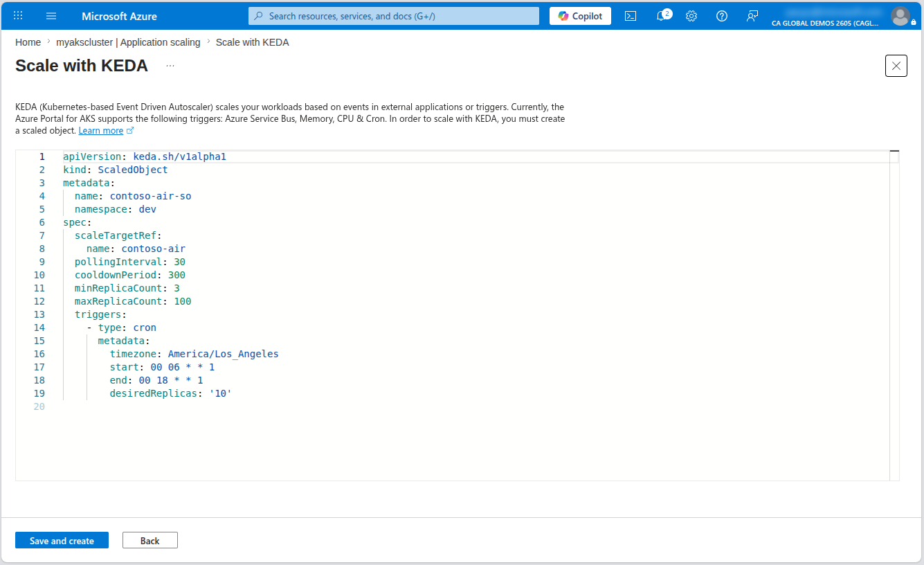Image resolution: width=924 pixels, height=565 pixels.
Task: Go to Home breadcrumb
Action: tap(28, 42)
